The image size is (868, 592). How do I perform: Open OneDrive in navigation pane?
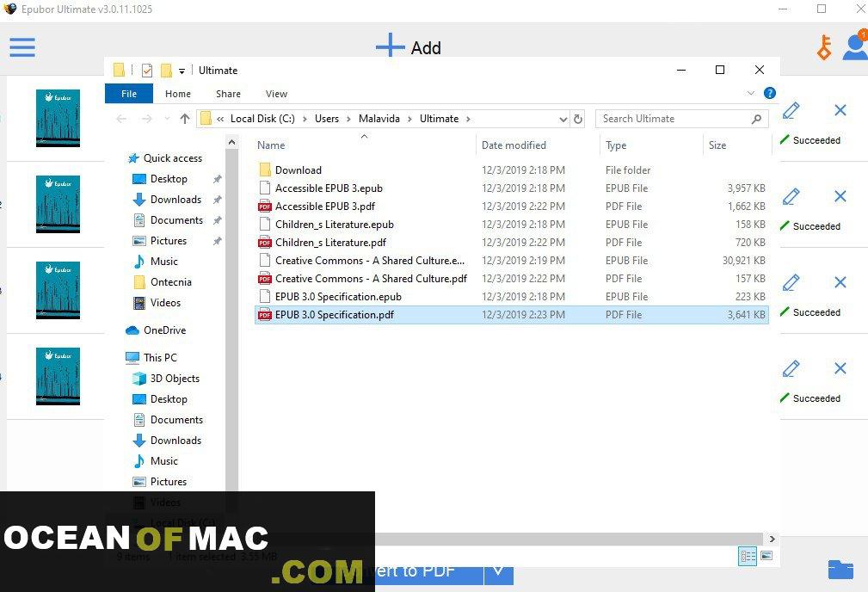pos(156,330)
